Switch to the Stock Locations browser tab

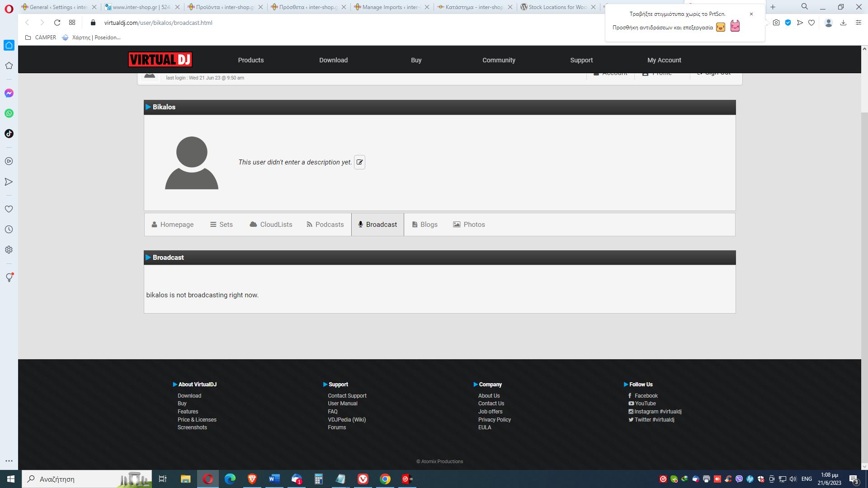(558, 7)
